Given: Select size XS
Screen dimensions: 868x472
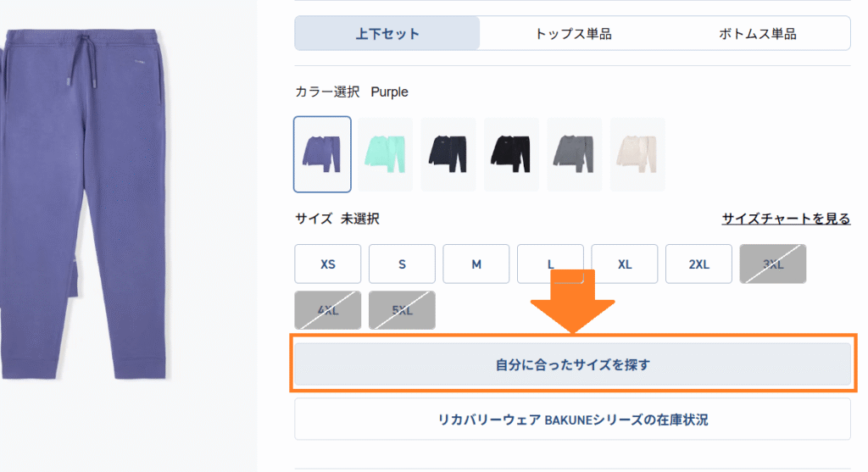Looking at the screenshot, I should [x=328, y=264].
